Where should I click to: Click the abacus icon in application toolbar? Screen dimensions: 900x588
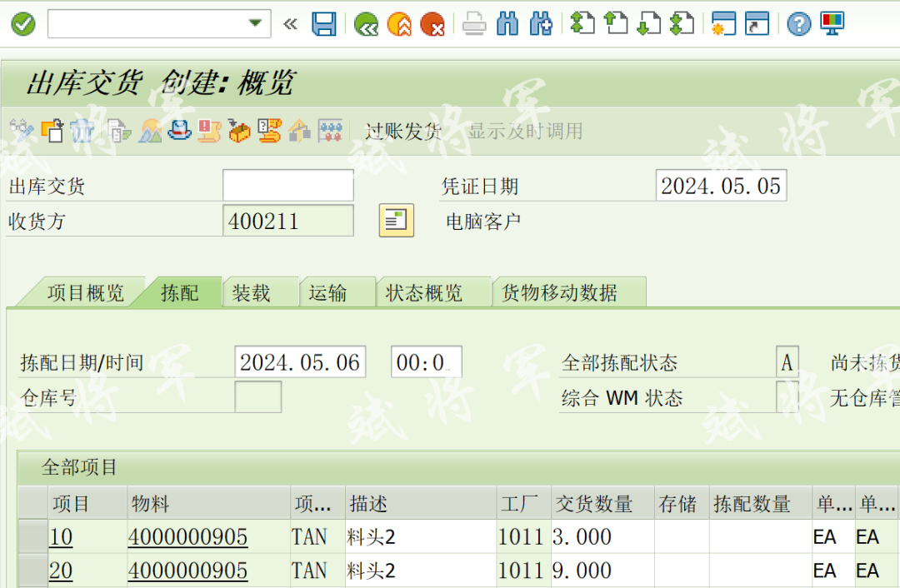(x=330, y=131)
